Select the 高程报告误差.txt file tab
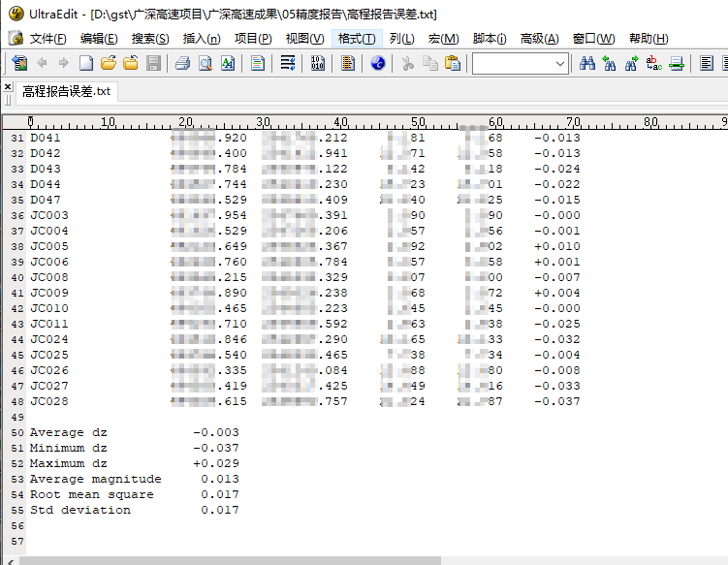728x565 pixels. click(x=63, y=92)
